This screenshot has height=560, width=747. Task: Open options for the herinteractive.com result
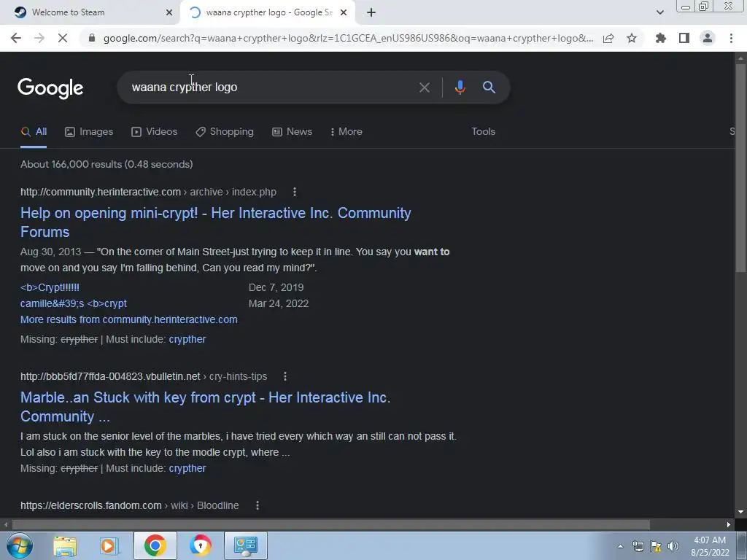coord(295,192)
